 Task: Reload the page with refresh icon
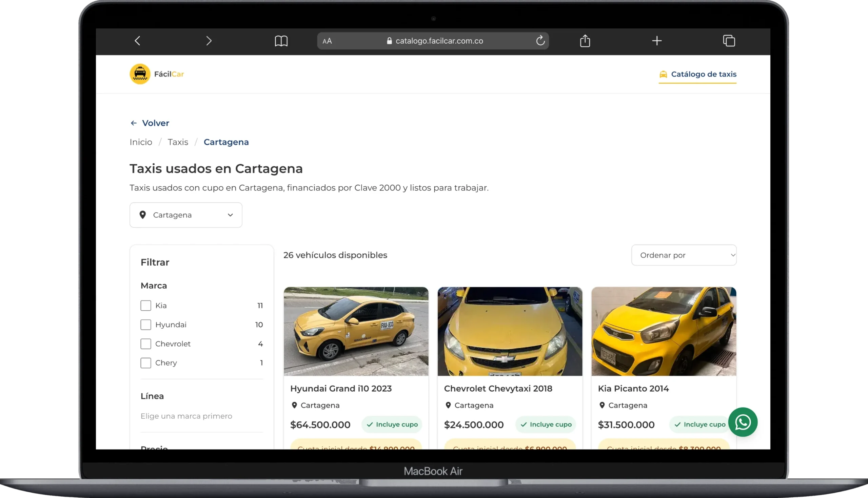tap(540, 40)
